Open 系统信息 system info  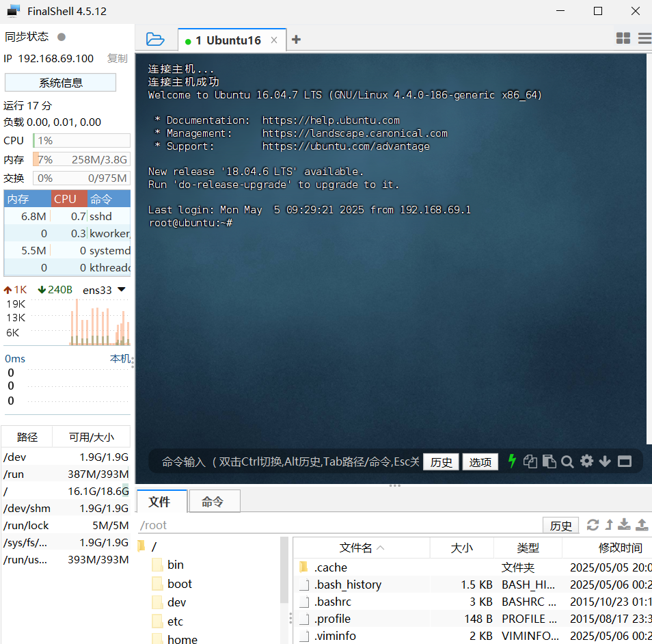[60, 82]
